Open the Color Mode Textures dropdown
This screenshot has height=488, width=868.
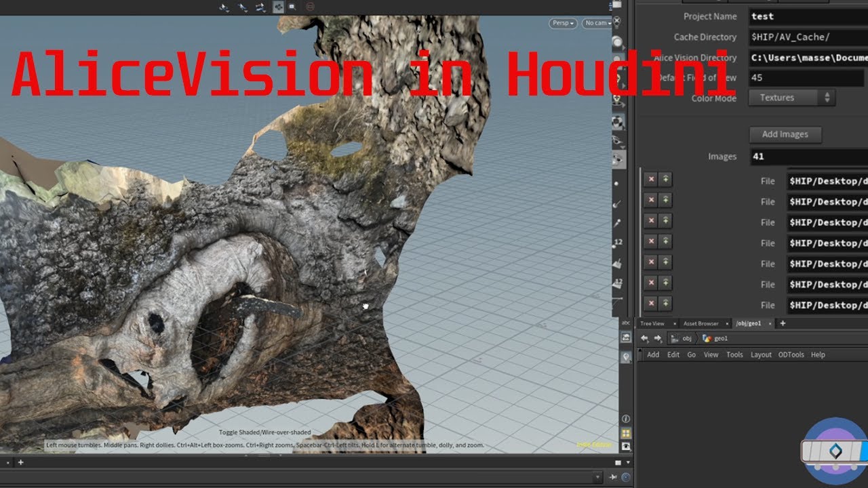click(791, 98)
